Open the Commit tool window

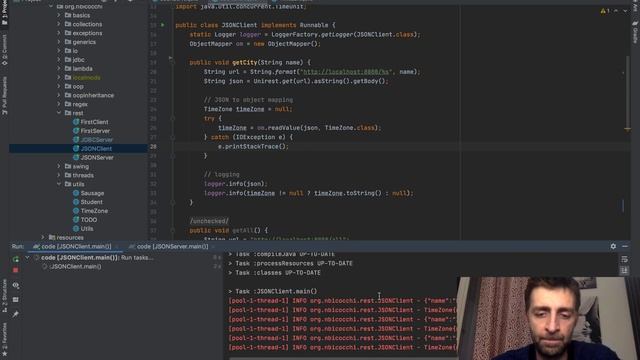click(4, 50)
